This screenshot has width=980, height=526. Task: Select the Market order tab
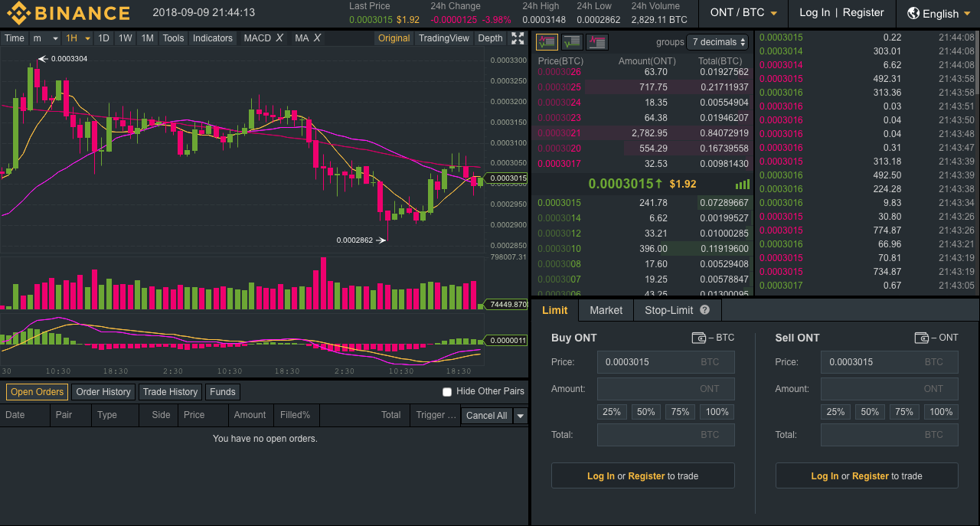pyautogui.click(x=606, y=310)
